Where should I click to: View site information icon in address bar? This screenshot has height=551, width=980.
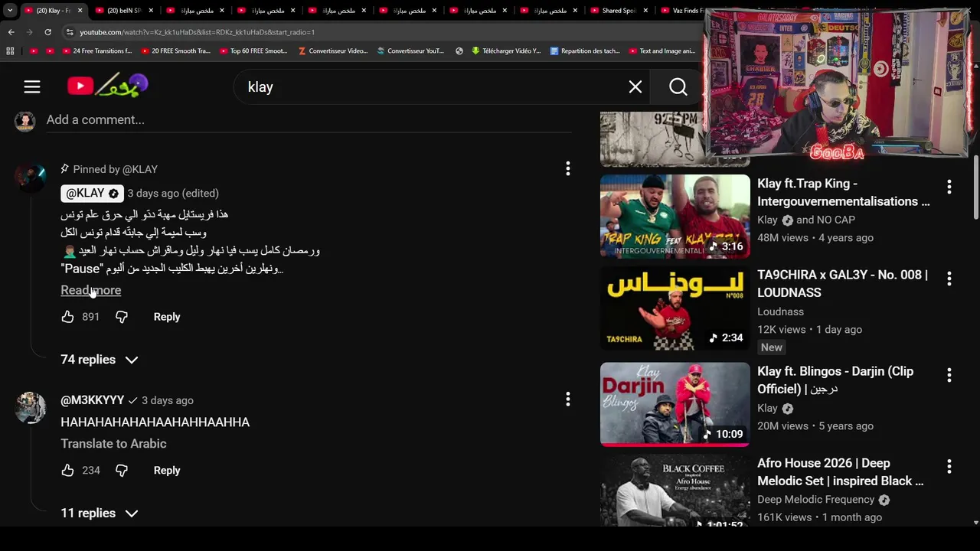70,32
